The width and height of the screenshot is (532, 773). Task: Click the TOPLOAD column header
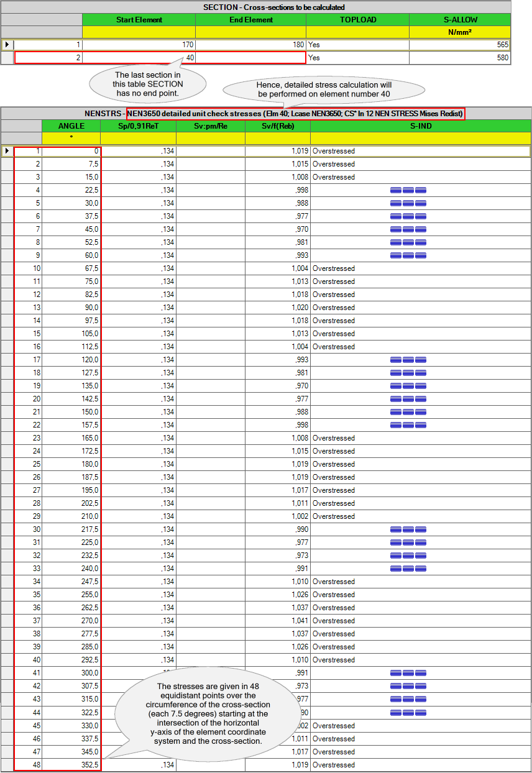point(357,20)
